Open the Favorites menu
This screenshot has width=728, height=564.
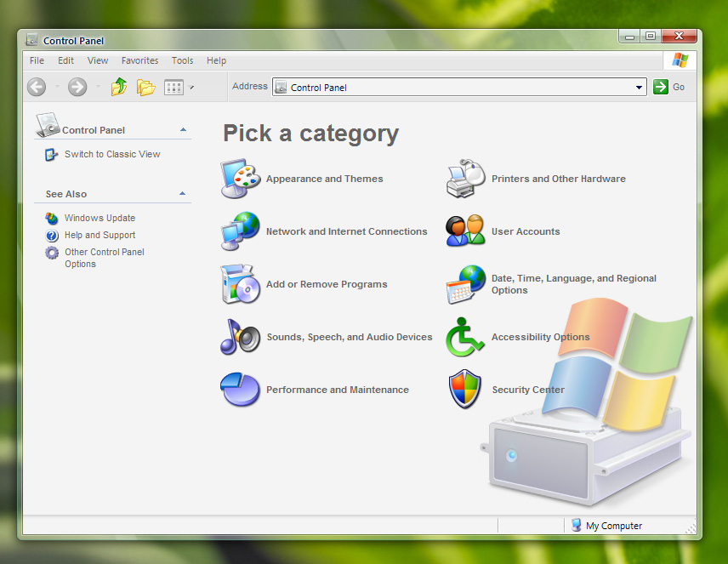pos(139,60)
